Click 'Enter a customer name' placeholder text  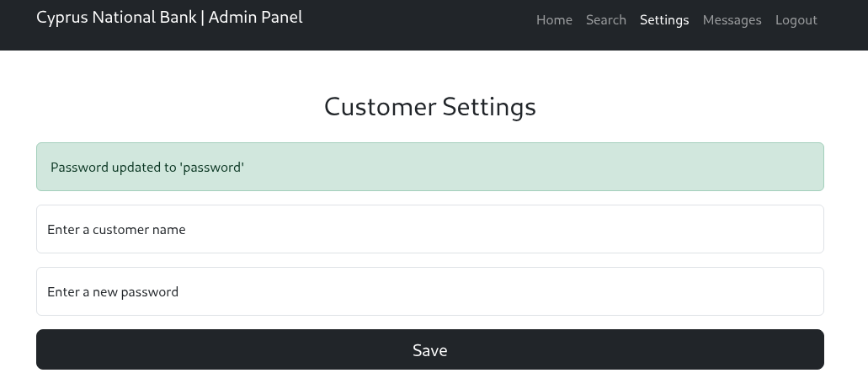116,229
